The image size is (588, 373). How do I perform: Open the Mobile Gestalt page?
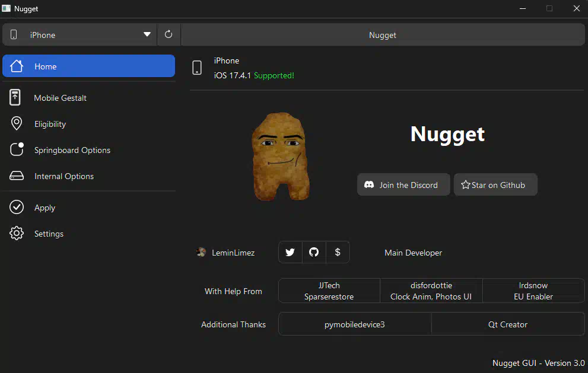coord(88,98)
